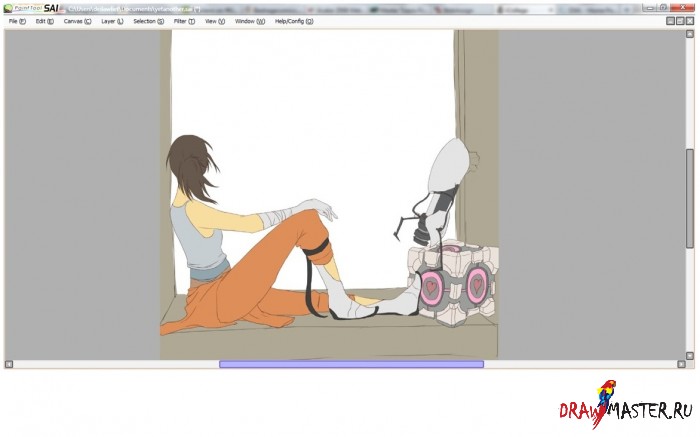Open the Edit menu

45,21
